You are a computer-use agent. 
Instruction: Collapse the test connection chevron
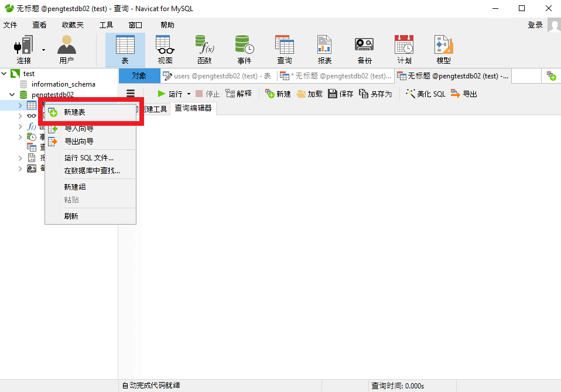click(x=4, y=74)
